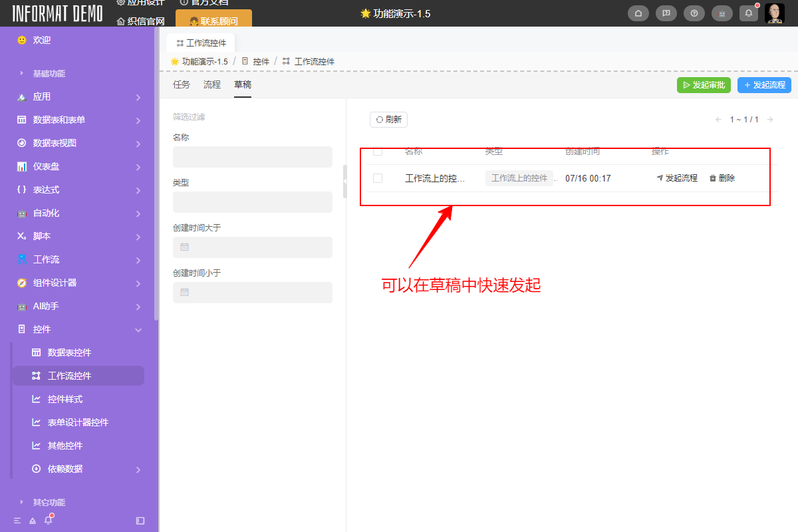Select the checkbox for 工作流上的控 row
798x532 pixels.
point(378,178)
